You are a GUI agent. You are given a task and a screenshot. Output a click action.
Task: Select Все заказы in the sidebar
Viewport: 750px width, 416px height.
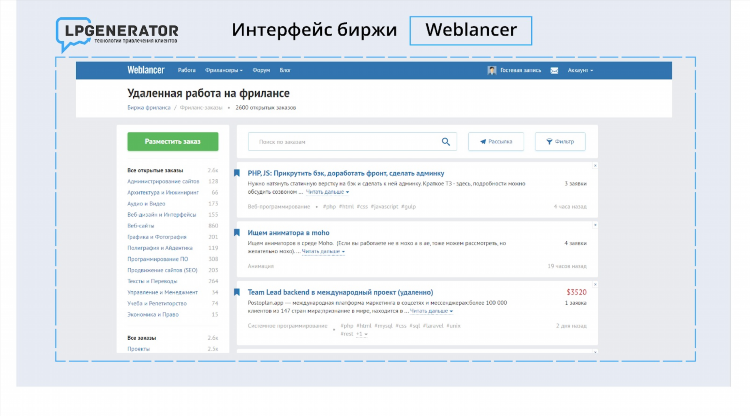click(x=142, y=338)
